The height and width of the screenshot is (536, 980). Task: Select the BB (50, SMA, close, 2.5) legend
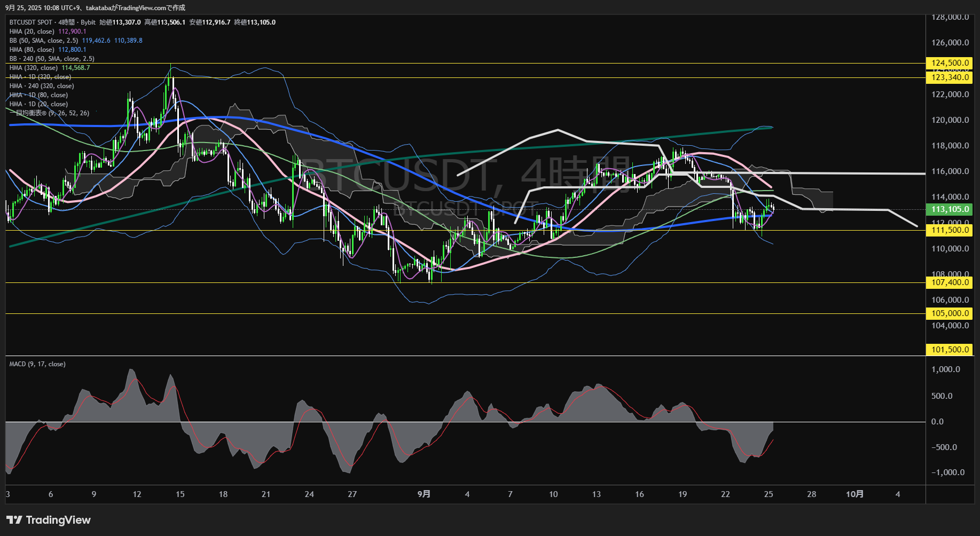pos(44,41)
